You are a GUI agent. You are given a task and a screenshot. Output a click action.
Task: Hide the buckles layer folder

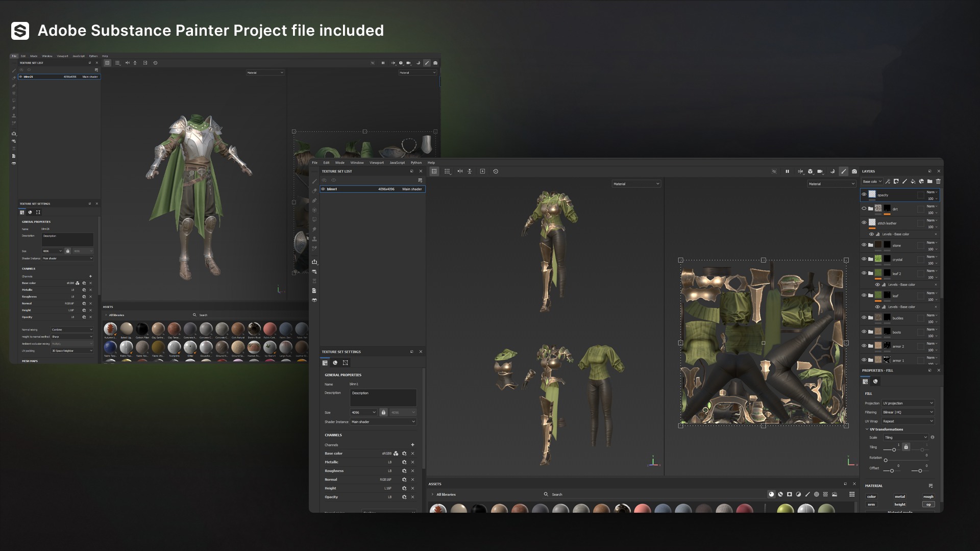click(864, 317)
